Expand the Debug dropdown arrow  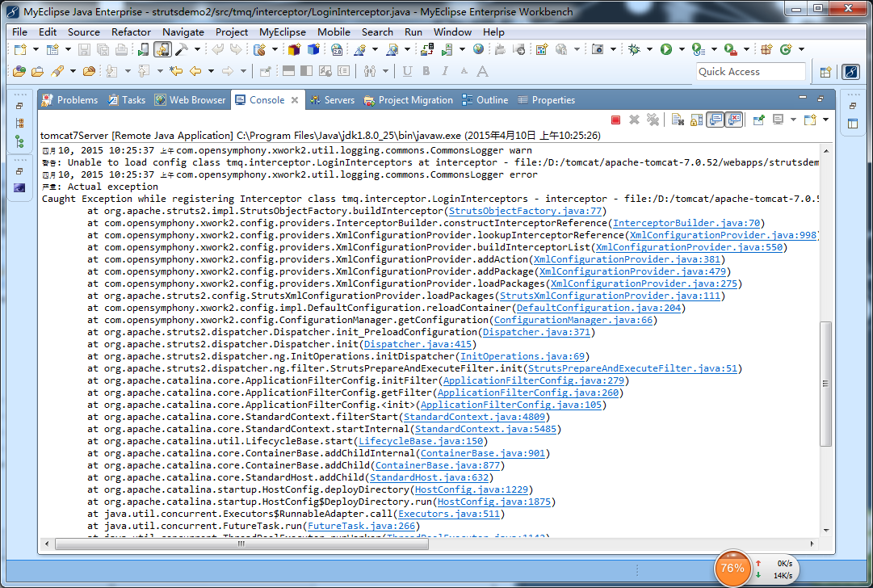649,49
